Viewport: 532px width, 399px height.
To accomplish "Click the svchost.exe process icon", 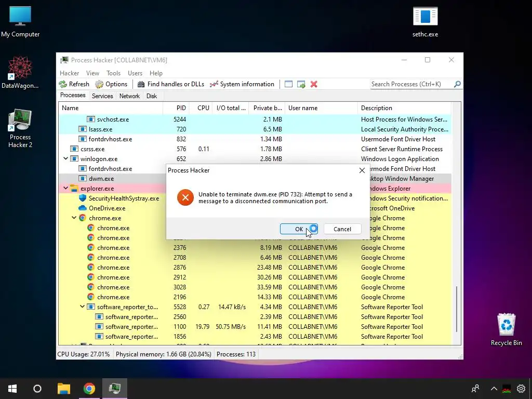I will 90,119.
